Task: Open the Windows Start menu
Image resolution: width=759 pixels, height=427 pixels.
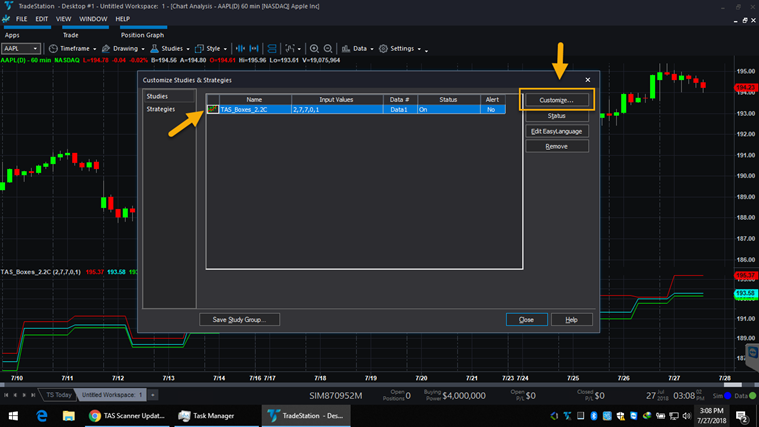Action: point(13,416)
